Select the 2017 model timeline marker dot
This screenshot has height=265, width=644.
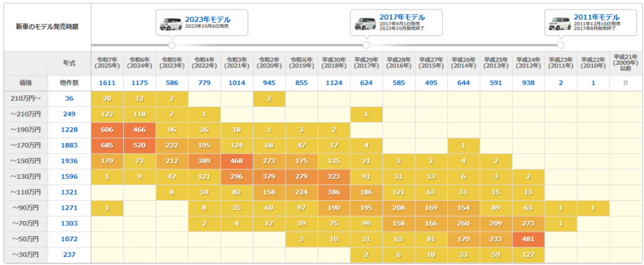[366, 45]
